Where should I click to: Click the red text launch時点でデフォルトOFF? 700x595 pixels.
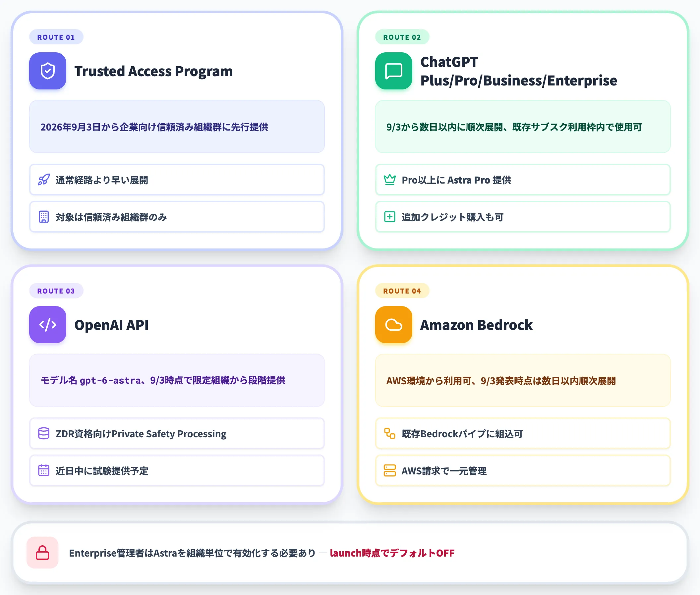pos(392,553)
